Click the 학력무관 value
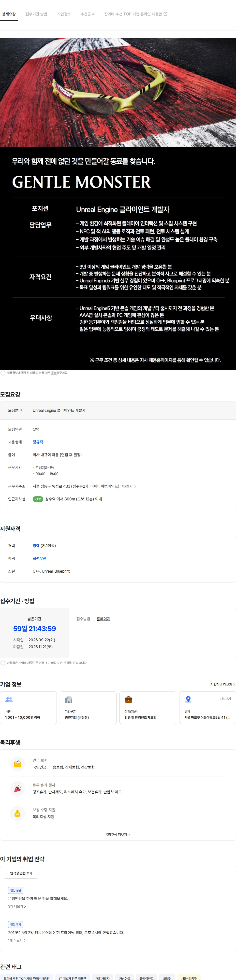236x980 pixels. [x=40, y=558]
